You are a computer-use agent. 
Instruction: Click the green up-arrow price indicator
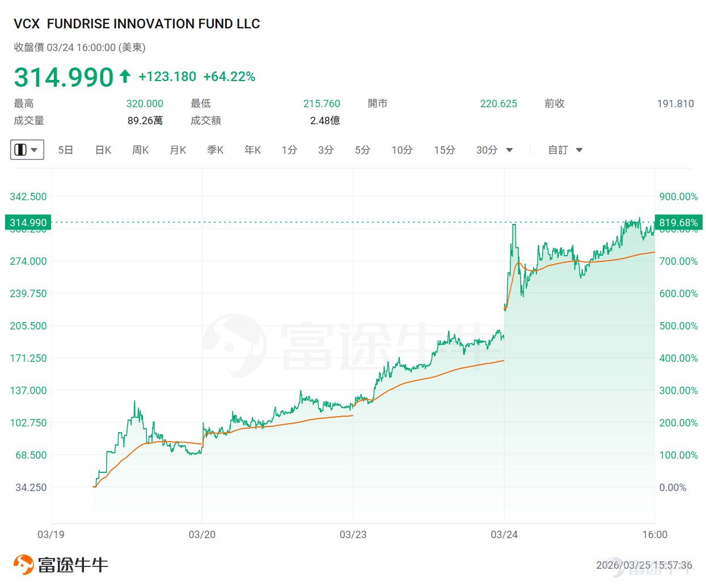pyautogui.click(x=125, y=76)
